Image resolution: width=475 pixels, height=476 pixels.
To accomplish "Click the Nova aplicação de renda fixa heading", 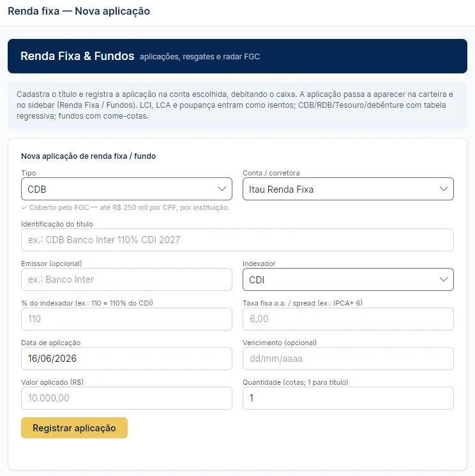I will pyautogui.click(x=88, y=156).
